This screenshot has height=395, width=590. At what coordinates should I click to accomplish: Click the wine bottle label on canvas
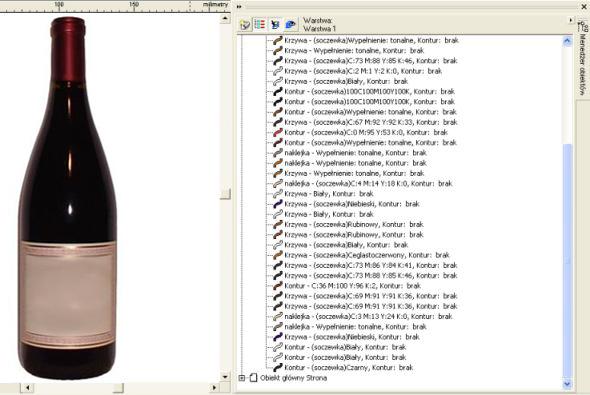(68, 295)
